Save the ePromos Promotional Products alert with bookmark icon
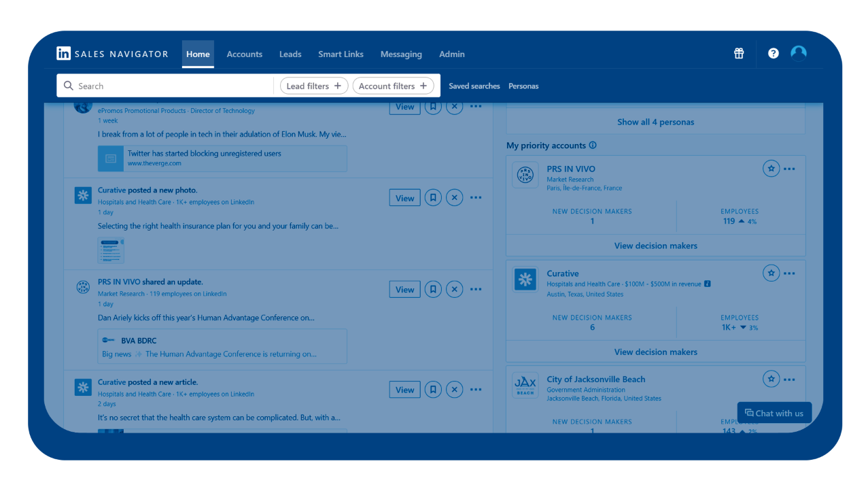The image size is (868, 489). point(433,106)
